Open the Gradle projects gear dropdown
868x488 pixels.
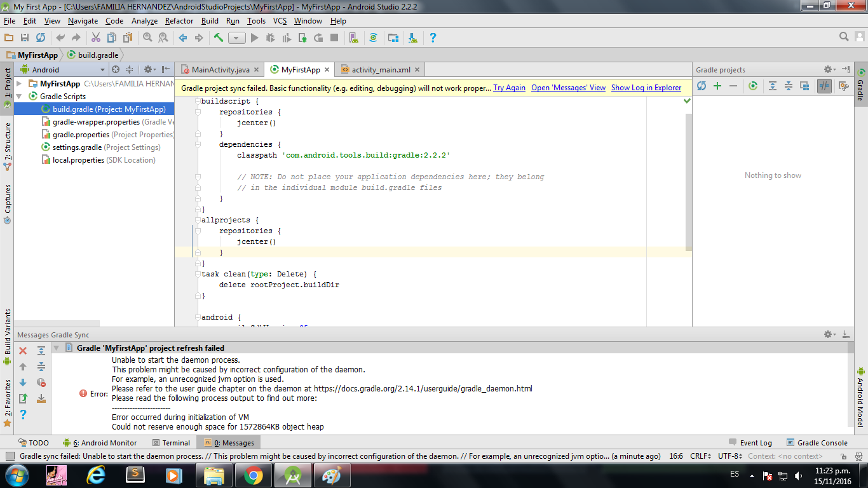(x=830, y=69)
